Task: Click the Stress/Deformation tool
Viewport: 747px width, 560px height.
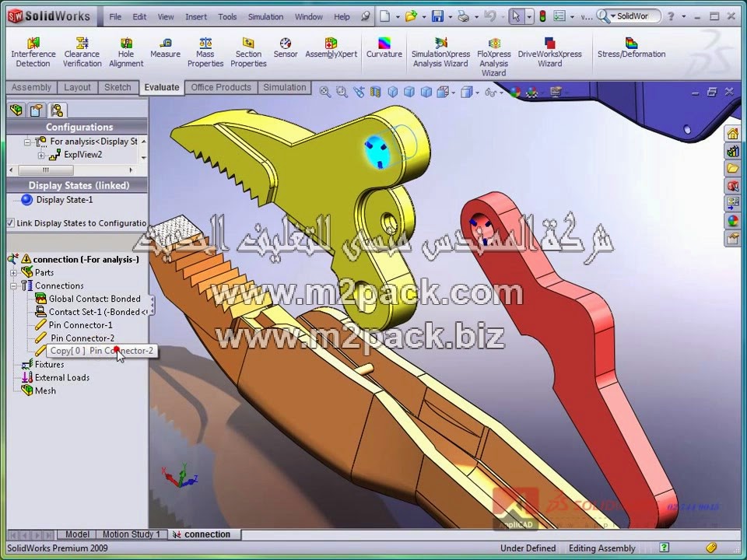Action: coord(631,48)
